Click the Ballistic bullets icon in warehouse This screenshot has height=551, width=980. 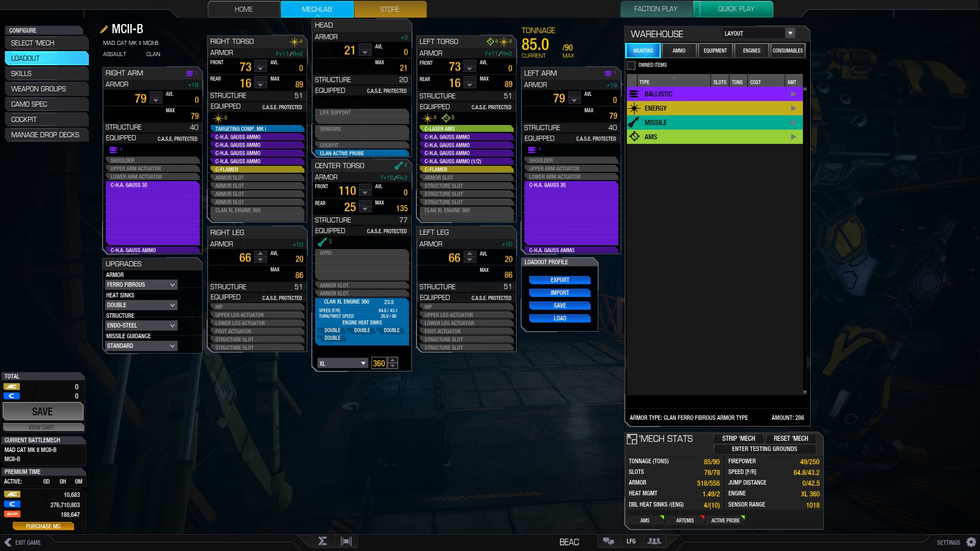pos(634,94)
